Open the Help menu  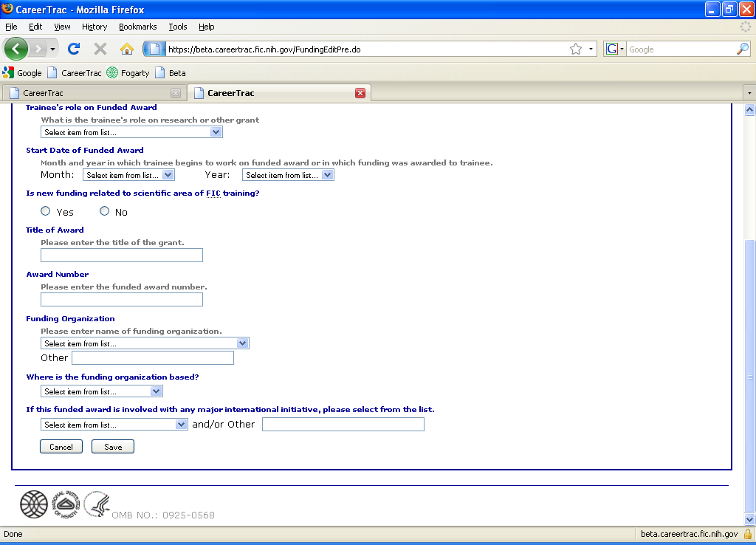207,27
